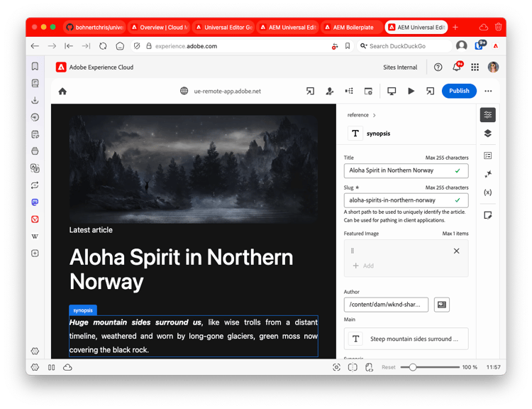
Task: Switch to the Overview | Cloud M tab
Action: click(159, 27)
